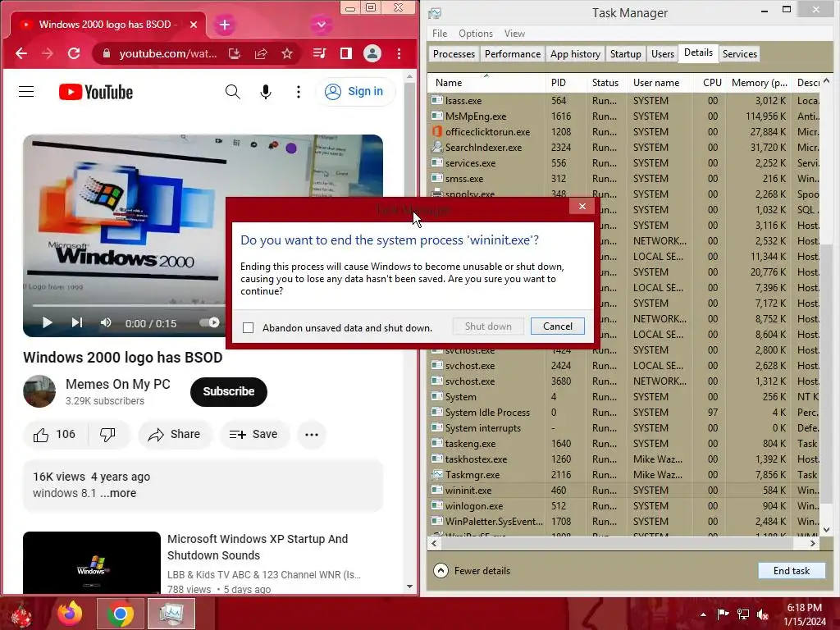Collapse Task Manager with Fewer details
The image size is (840, 630).
[472, 571]
